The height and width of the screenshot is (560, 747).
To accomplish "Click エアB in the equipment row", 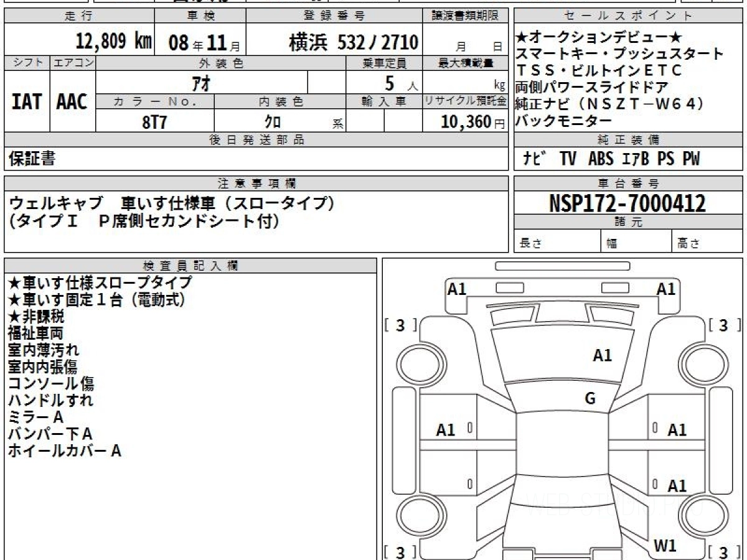I will 635,159.
